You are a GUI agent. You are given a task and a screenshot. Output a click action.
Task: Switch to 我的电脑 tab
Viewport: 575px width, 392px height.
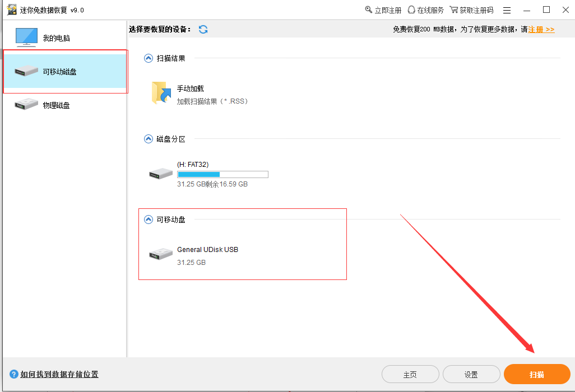coord(64,38)
